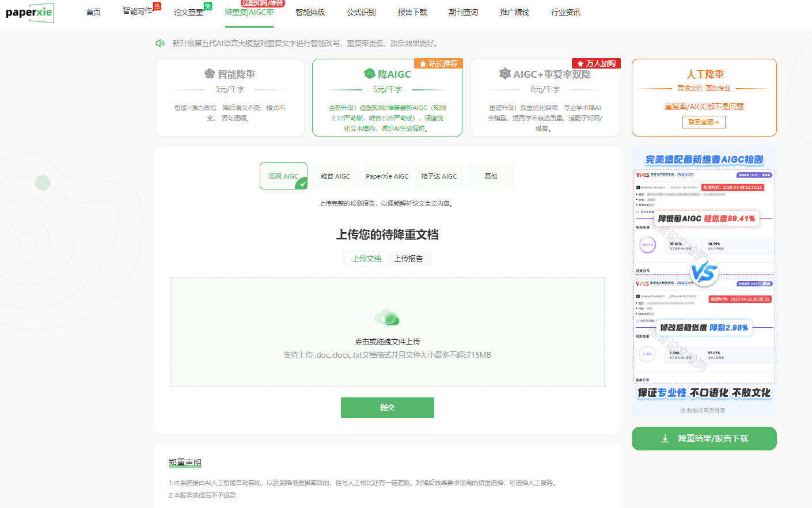Switch to the 上传报告 tab
This screenshot has width=812, height=508.
408,259
